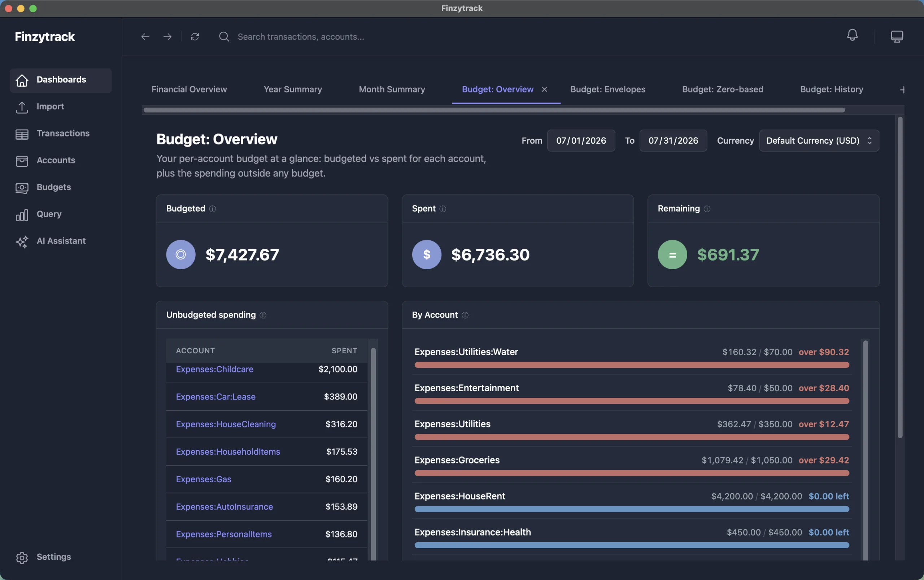This screenshot has height=580, width=924.
Task: Click the Expenses:Groceries progress bar
Action: click(x=631, y=473)
